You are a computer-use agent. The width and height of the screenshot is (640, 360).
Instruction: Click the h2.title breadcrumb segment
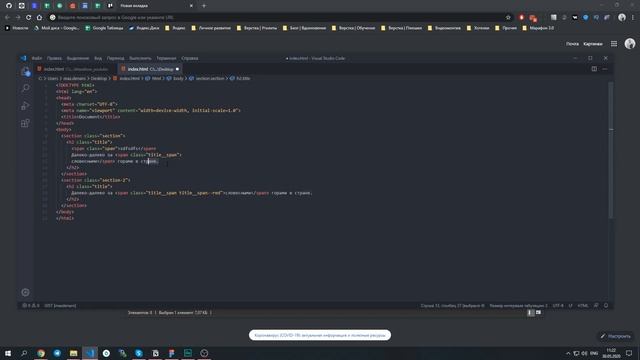[243, 78]
